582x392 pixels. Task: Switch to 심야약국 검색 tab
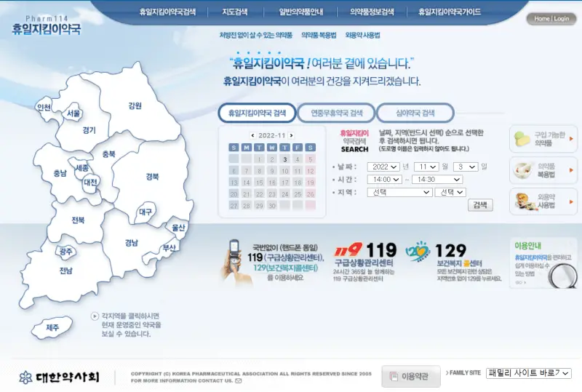(415, 113)
